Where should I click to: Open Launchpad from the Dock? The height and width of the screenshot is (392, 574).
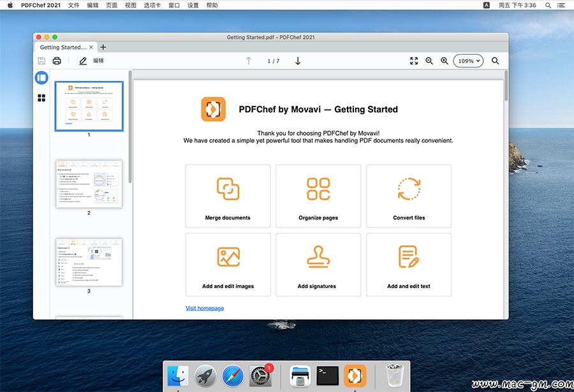pyautogui.click(x=205, y=376)
